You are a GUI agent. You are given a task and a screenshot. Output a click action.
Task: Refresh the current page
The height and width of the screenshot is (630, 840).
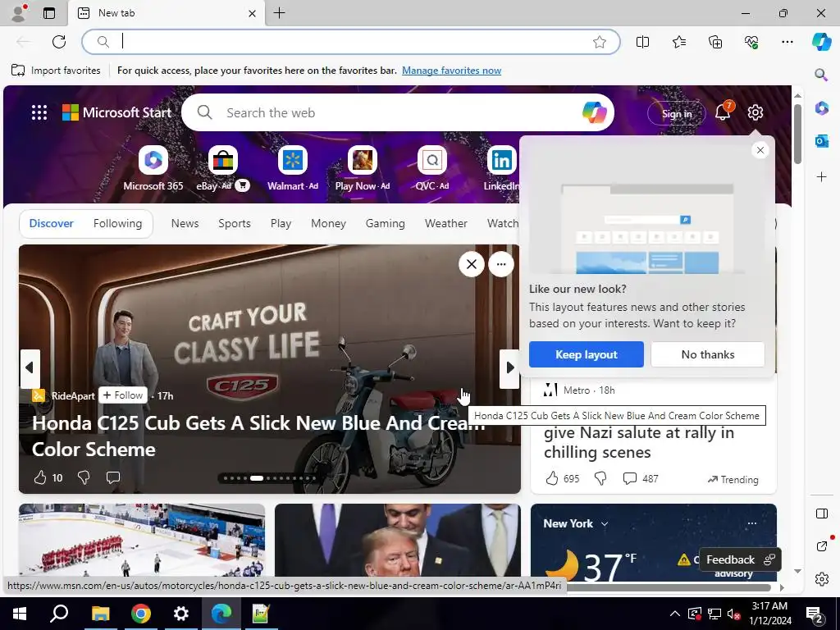pyautogui.click(x=59, y=42)
